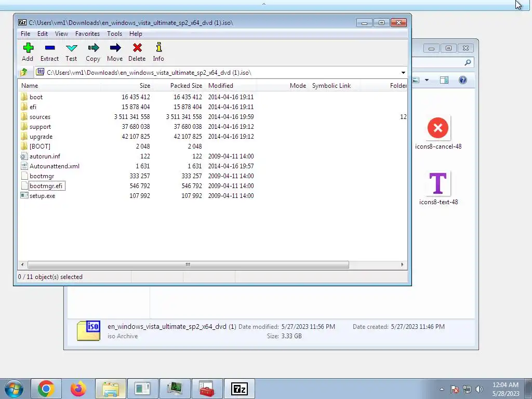The height and width of the screenshot is (399, 532).
Task: Sort by the Name column header
Action: (59, 86)
